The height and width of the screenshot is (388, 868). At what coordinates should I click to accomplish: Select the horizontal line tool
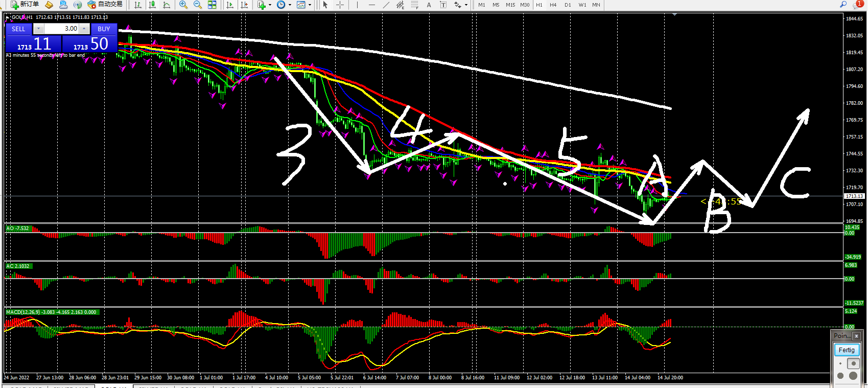[x=372, y=5]
